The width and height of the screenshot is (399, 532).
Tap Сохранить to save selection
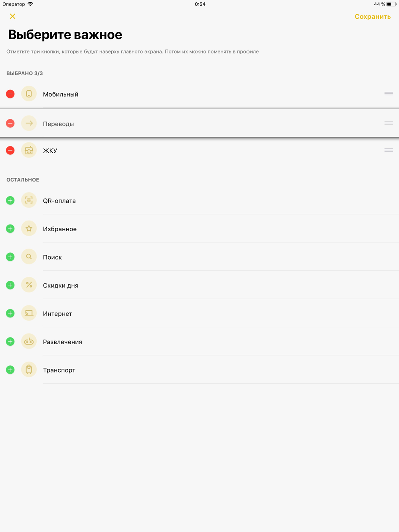pos(373,17)
